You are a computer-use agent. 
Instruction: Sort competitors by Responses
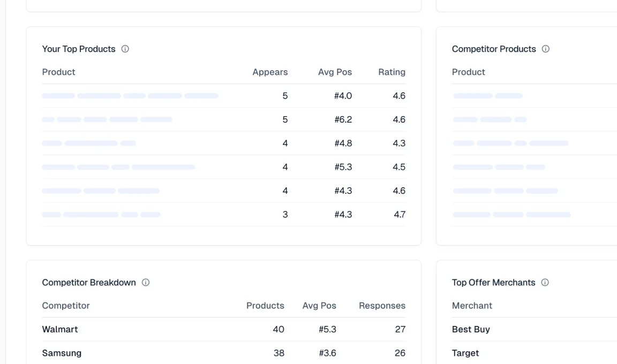(382, 306)
